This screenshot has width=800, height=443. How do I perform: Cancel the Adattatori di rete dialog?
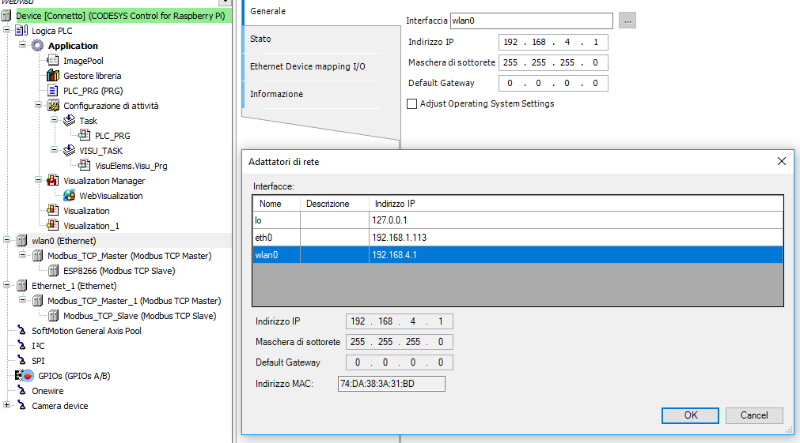click(x=754, y=415)
